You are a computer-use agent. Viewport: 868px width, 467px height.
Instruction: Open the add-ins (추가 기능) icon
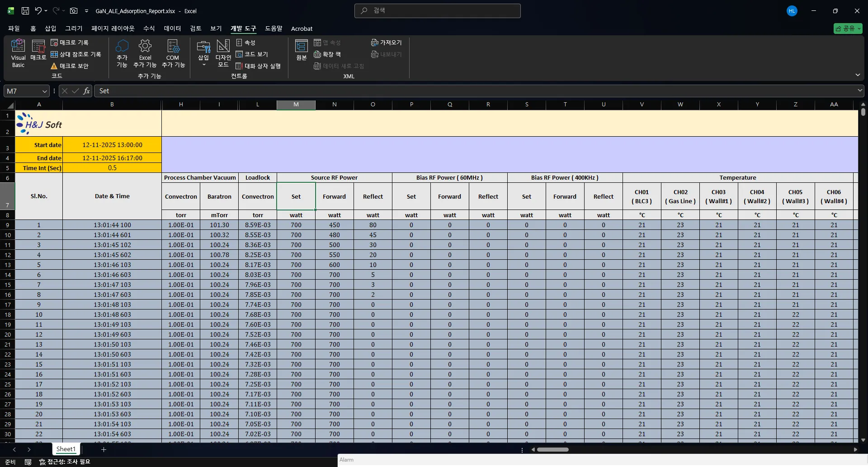coord(122,53)
